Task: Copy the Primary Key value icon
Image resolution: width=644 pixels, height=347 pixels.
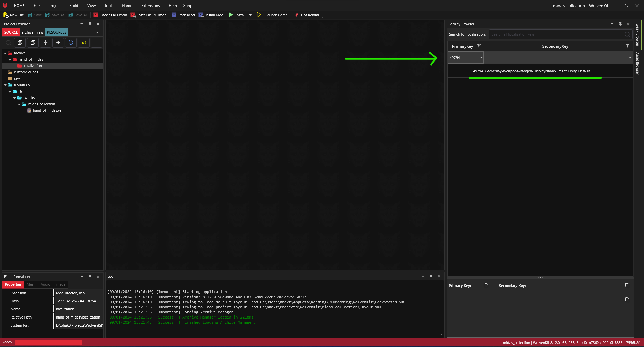Action: pyautogui.click(x=486, y=285)
